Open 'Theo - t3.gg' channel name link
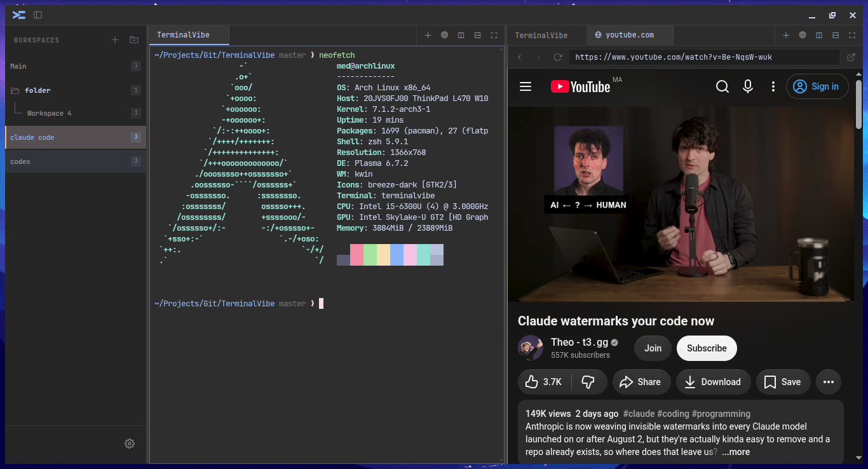Viewport: 868px width, 469px height. click(x=580, y=343)
